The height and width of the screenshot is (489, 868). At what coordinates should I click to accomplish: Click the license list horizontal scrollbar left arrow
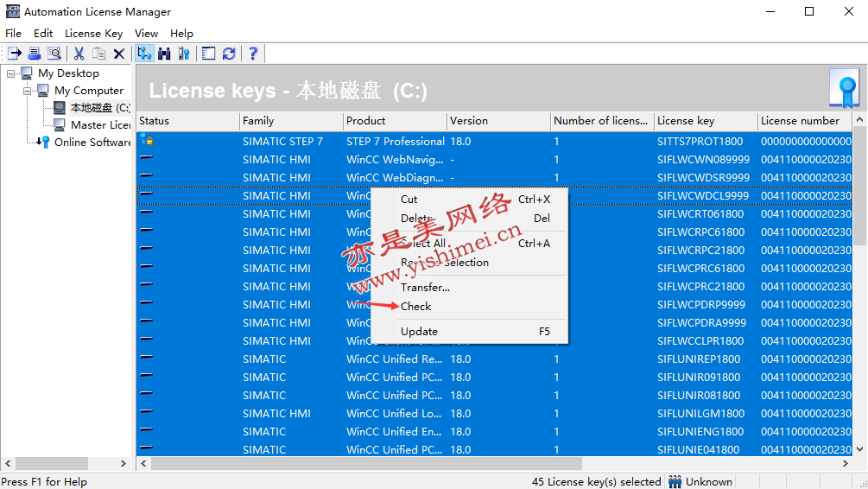pos(143,463)
